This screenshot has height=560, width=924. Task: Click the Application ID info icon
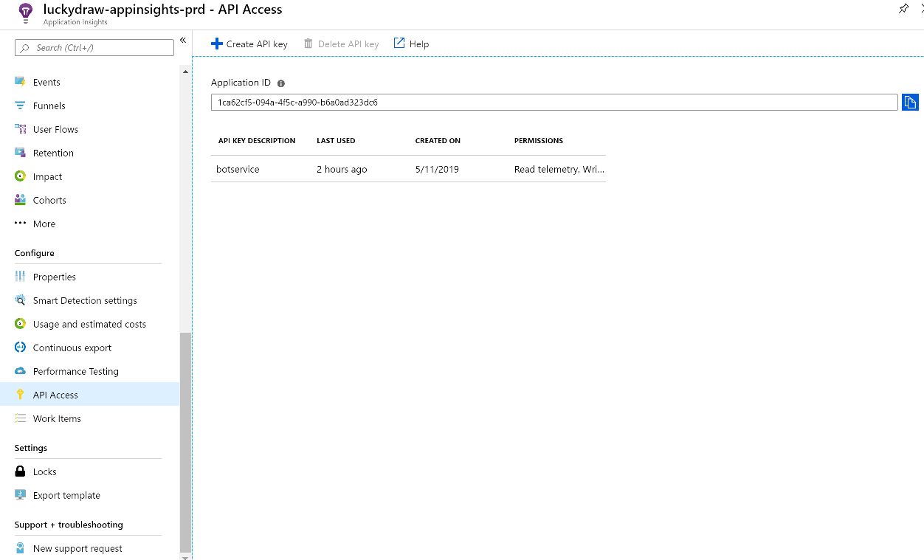point(281,83)
